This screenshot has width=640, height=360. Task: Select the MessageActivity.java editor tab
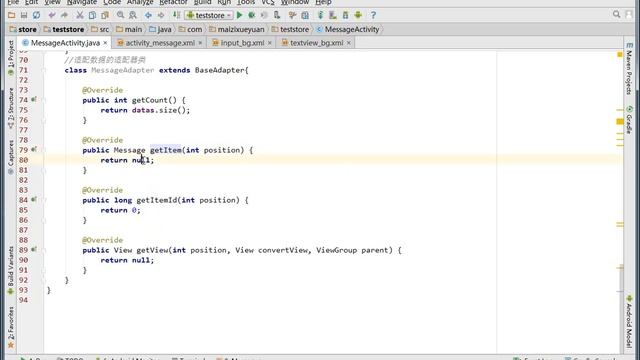(x=65, y=42)
